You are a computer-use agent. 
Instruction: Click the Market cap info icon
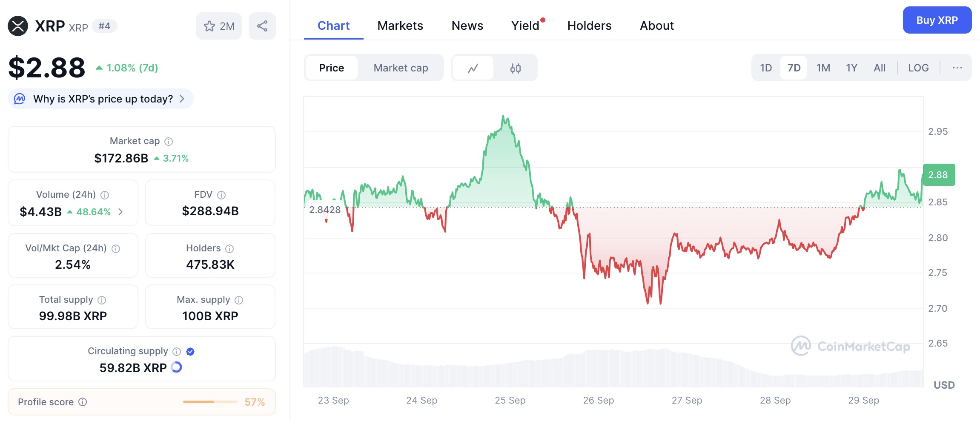coord(169,142)
